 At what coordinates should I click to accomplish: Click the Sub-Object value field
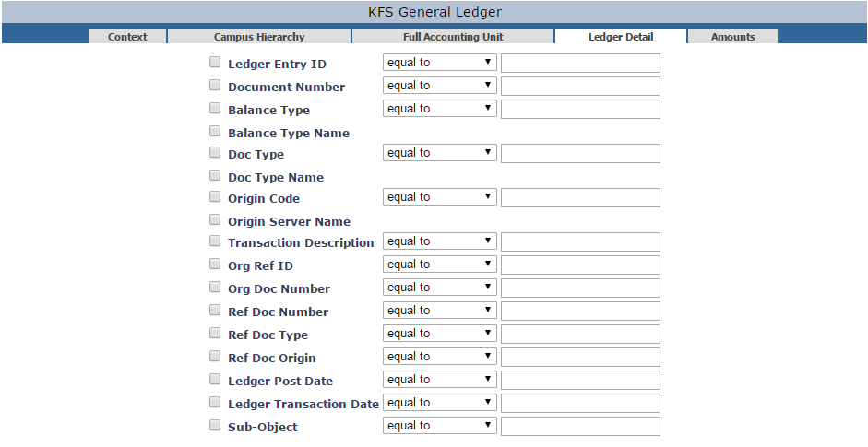[581, 427]
